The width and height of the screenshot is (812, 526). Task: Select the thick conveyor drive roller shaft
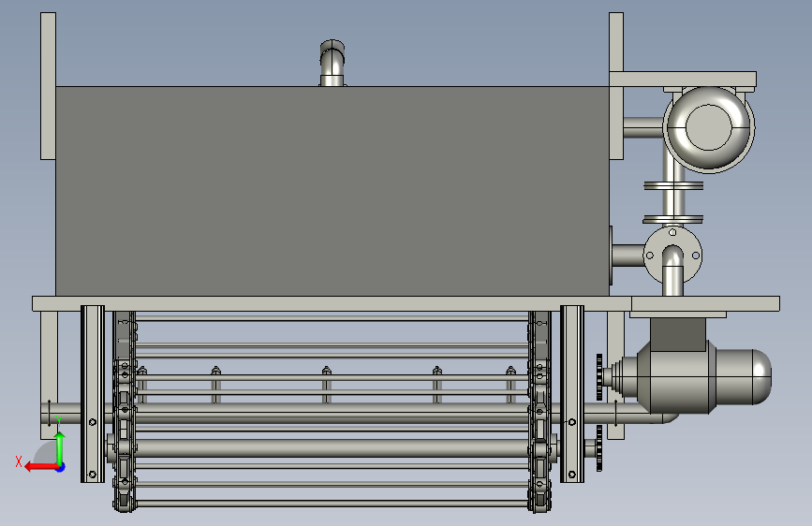click(x=332, y=448)
